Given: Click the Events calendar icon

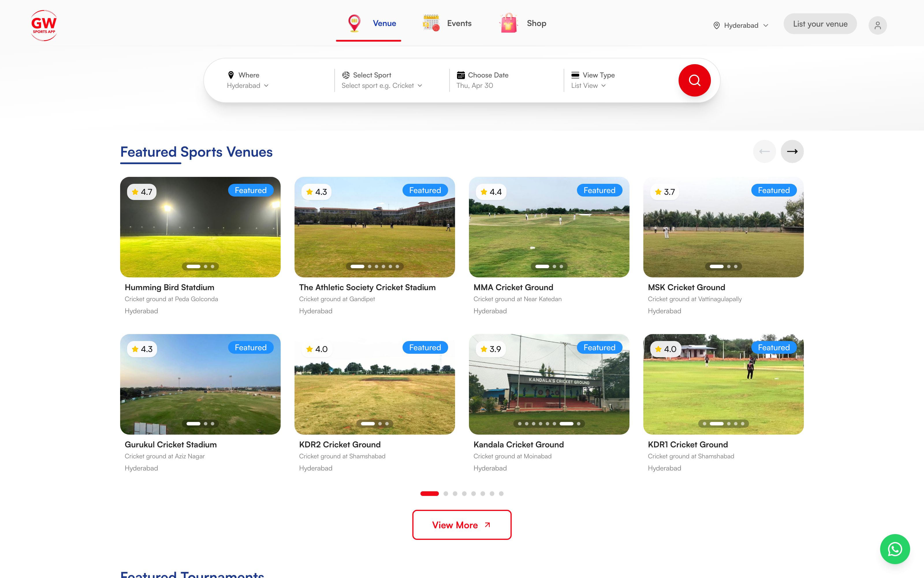Looking at the screenshot, I should (431, 23).
